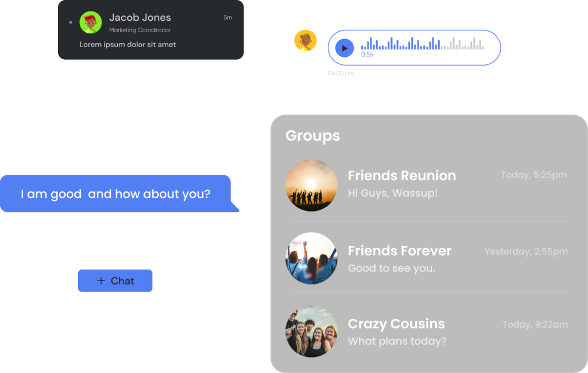
Task: Click the "What plans today?" message preview
Action: tap(397, 341)
